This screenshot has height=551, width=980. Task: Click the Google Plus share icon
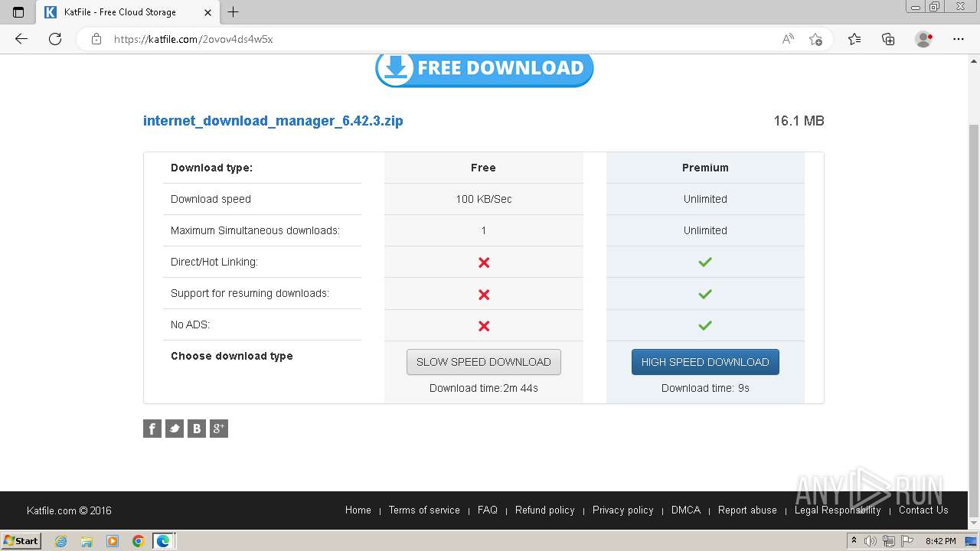click(x=219, y=429)
